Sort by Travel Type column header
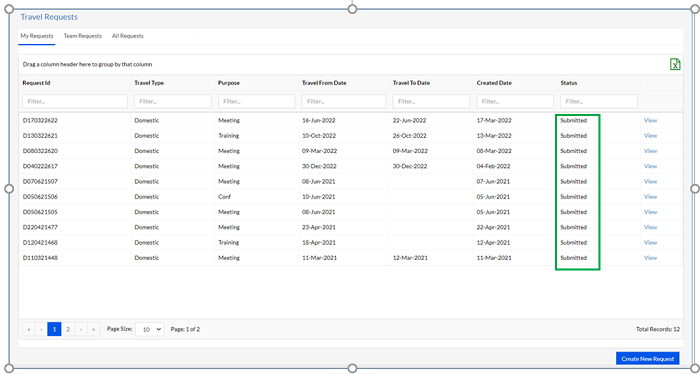Viewport: 700px width, 374px height. pos(149,83)
